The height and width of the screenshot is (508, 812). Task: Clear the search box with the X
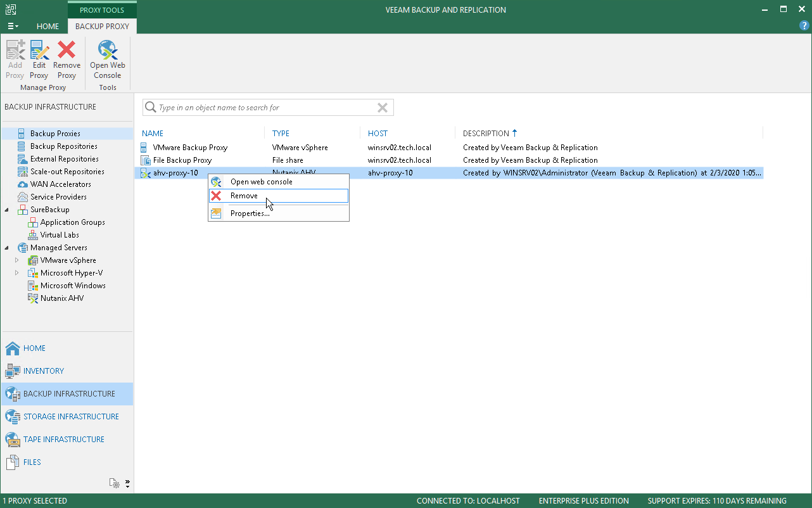(383, 108)
